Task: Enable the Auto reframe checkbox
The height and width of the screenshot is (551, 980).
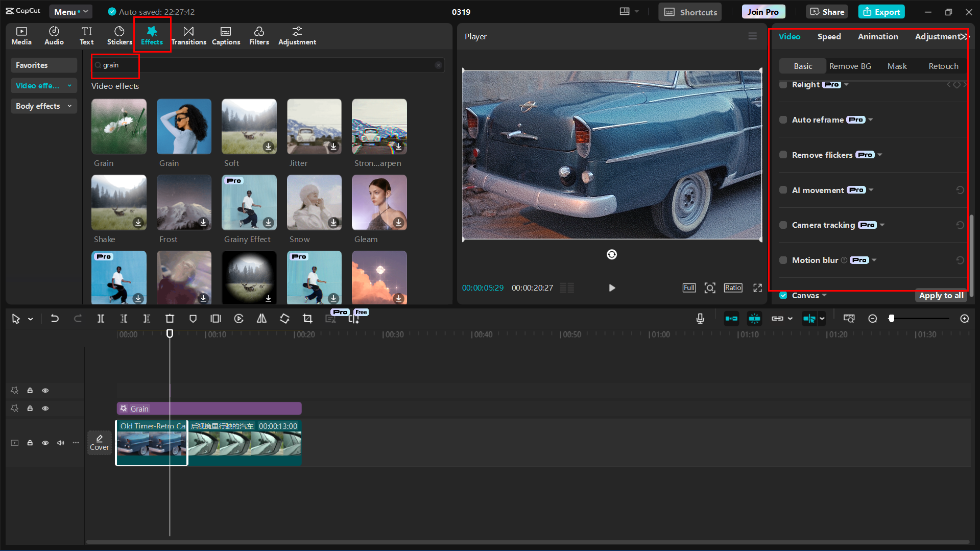Action: 783,119
